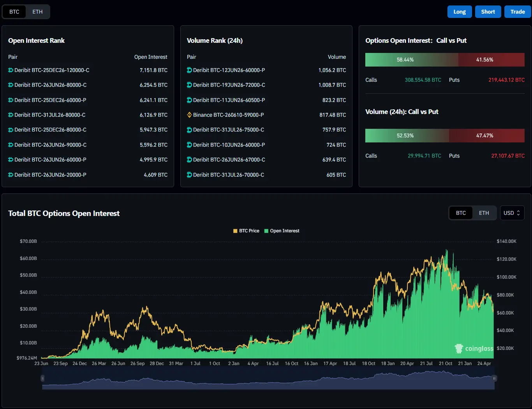Click the $140.00K right axis label
This screenshot has height=409, width=532.
[507, 241]
